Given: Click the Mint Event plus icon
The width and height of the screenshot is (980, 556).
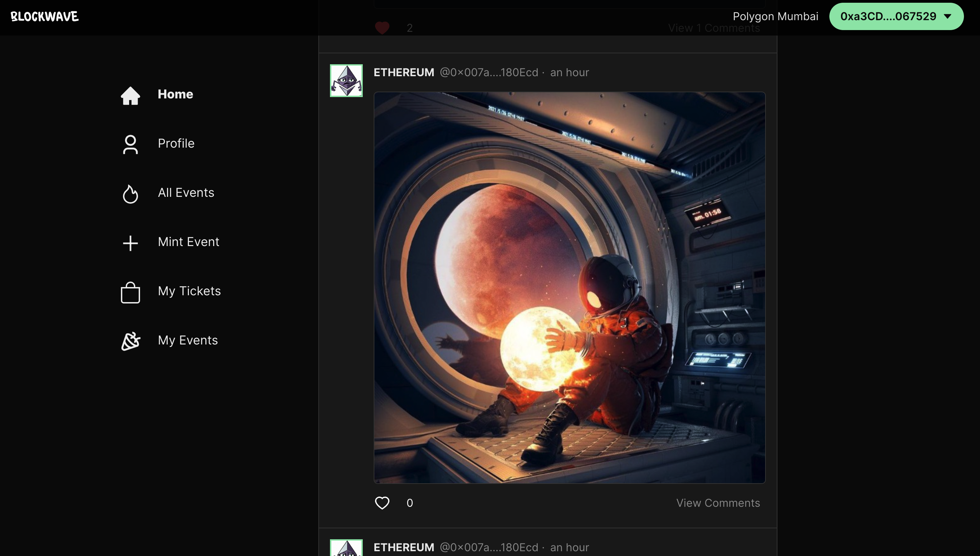Looking at the screenshot, I should (130, 243).
